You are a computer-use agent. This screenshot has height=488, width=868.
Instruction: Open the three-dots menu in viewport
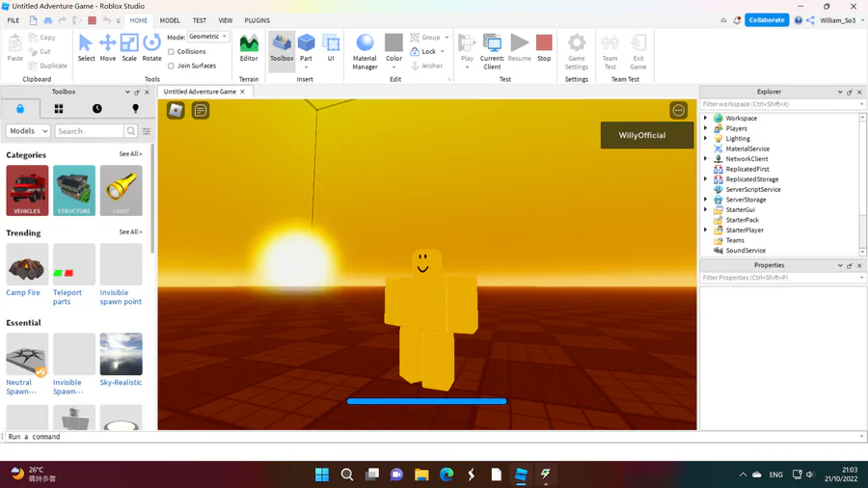[678, 110]
